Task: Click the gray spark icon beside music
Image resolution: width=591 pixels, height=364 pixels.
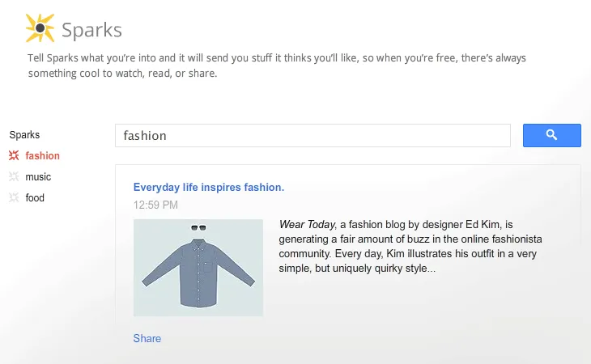Action: click(13, 176)
